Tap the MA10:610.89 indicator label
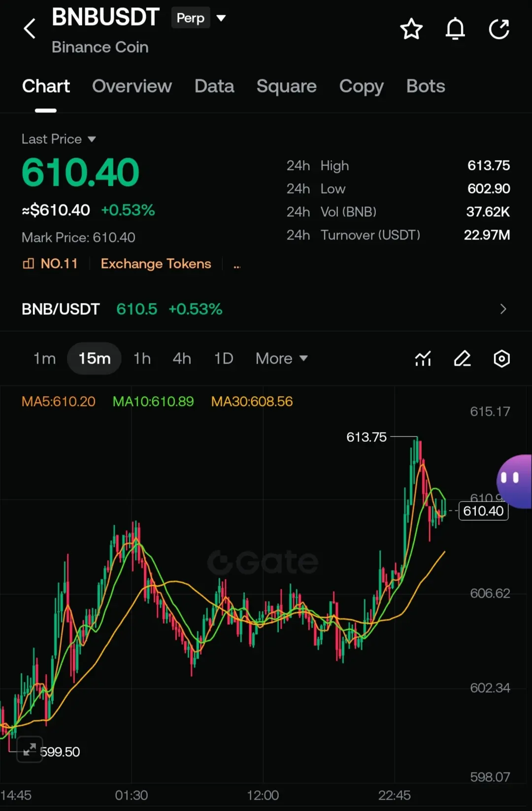This screenshot has width=532, height=811. click(153, 402)
